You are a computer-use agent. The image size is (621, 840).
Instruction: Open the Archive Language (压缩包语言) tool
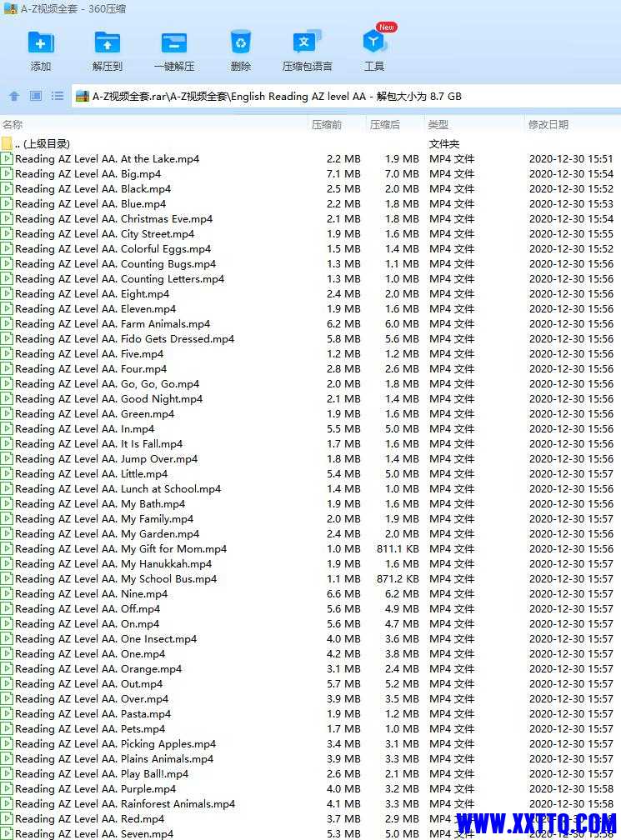307,42
